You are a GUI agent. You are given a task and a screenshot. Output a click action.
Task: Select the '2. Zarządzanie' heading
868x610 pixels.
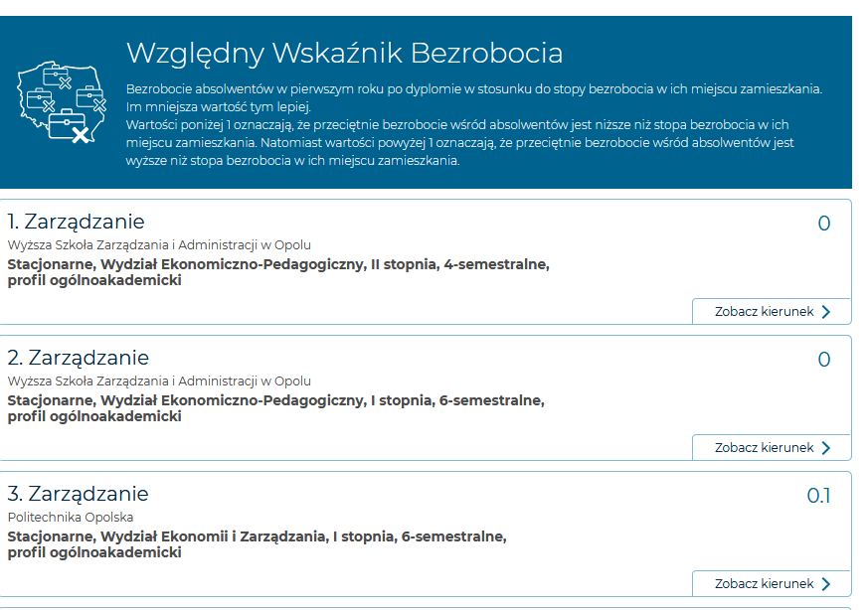point(79,358)
